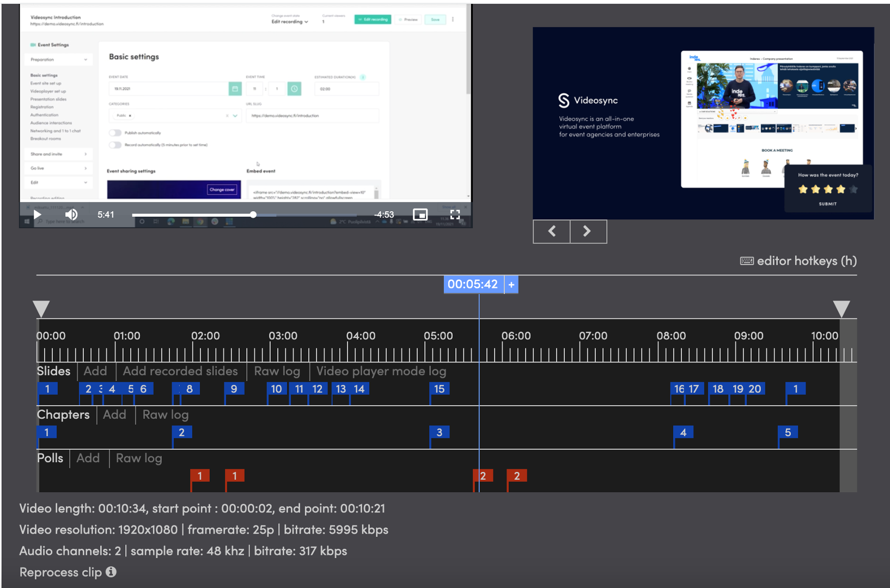Click 'Add' to create a new chapter

point(115,414)
